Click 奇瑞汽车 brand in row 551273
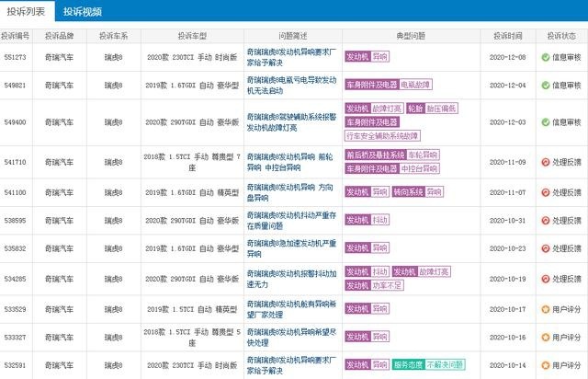 [x=59, y=57]
